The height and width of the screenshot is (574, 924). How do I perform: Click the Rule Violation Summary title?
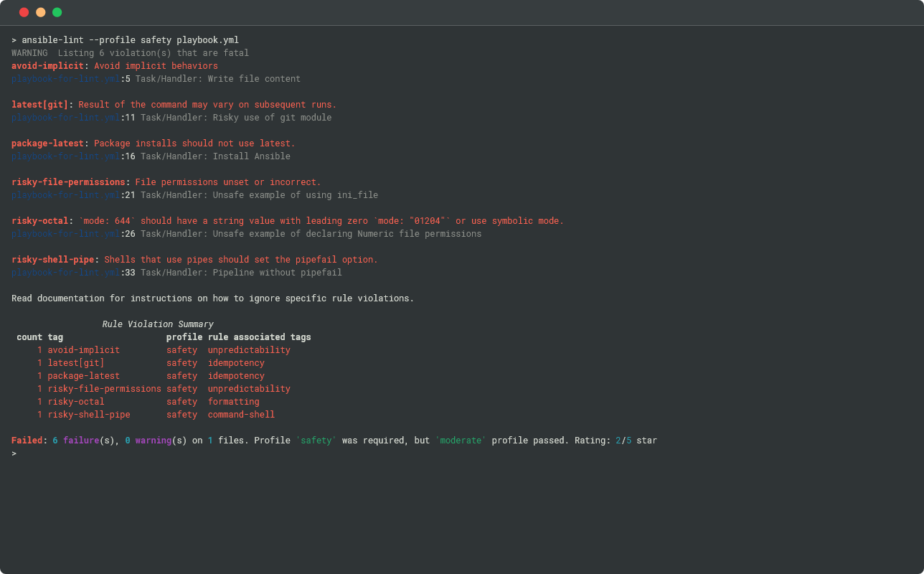coord(158,324)
